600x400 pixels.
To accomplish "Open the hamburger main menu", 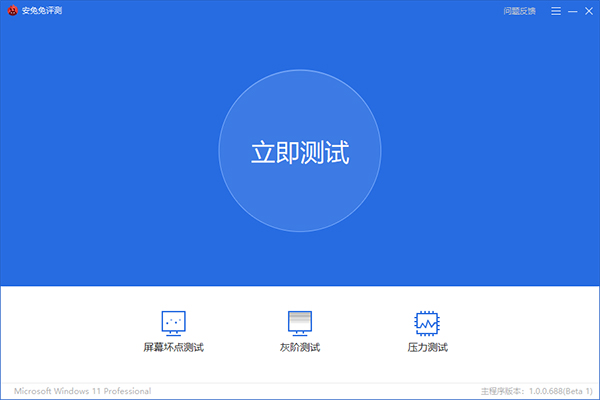I will coord(556,11).
